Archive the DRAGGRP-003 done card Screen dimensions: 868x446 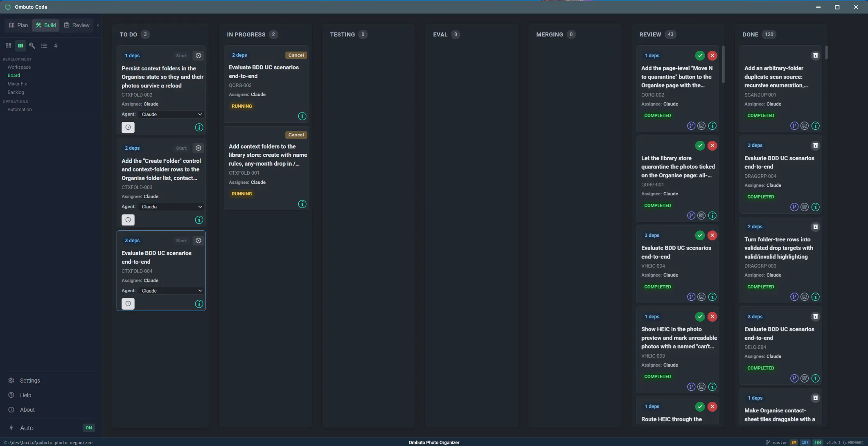pyautogui.click(x=815, y=227)
